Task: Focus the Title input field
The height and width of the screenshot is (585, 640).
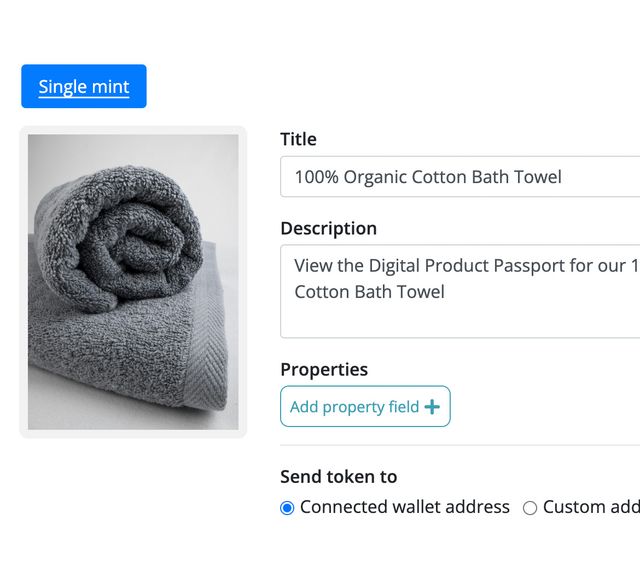Action: 460,177
